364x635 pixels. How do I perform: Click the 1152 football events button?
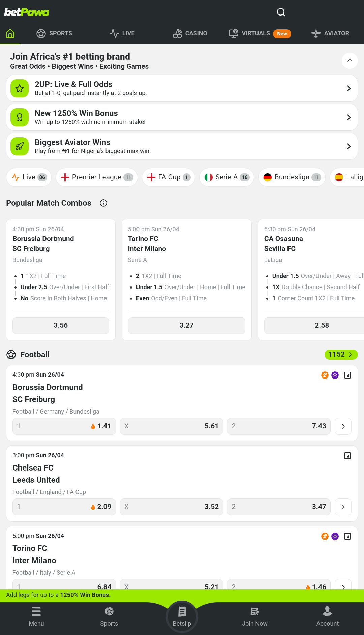341,355
